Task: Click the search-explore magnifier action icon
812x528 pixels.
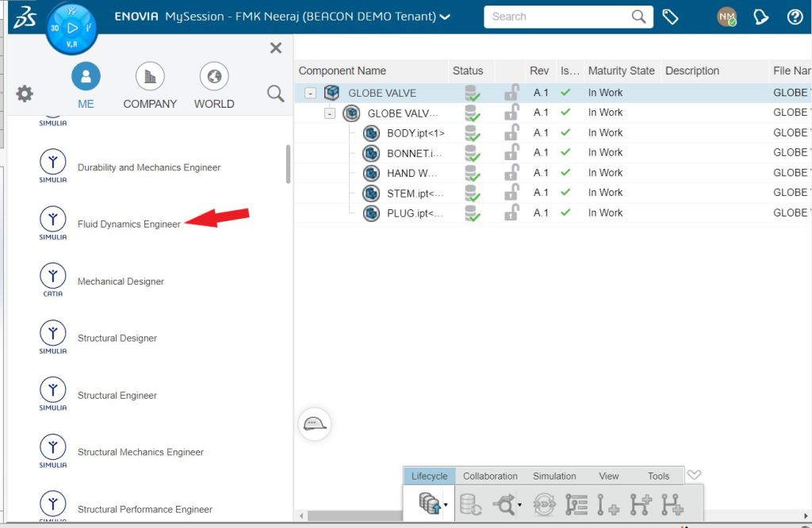Action: [504, 504]
